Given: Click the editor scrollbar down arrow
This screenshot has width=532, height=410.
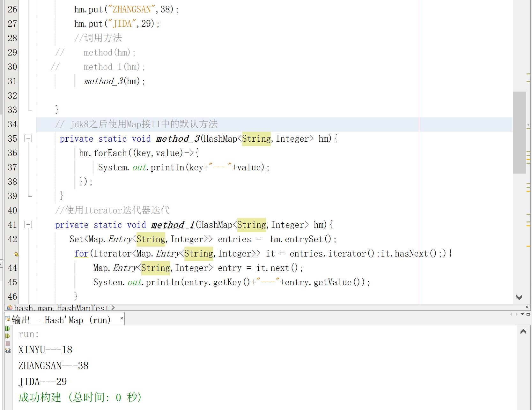Looking at the screenshot, I should coord(519,297).
